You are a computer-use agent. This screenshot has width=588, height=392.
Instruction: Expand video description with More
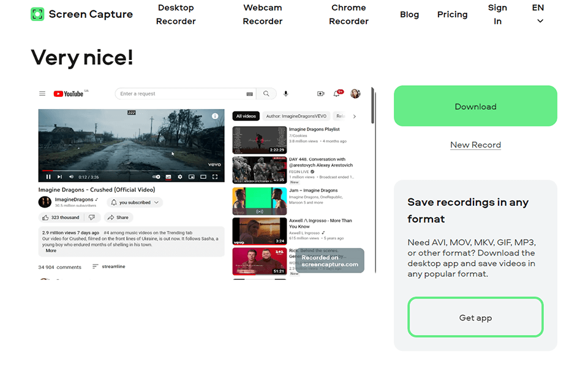pos(51,251)
